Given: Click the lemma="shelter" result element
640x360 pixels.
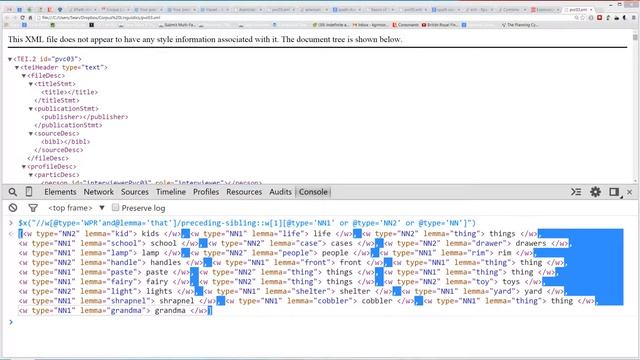Looking at the screenshot, I should click(x=298, y=291).
